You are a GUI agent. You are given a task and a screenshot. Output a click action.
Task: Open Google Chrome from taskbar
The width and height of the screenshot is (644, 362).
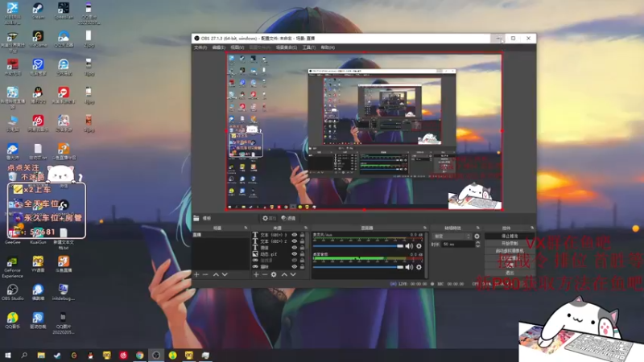[139, 356]
